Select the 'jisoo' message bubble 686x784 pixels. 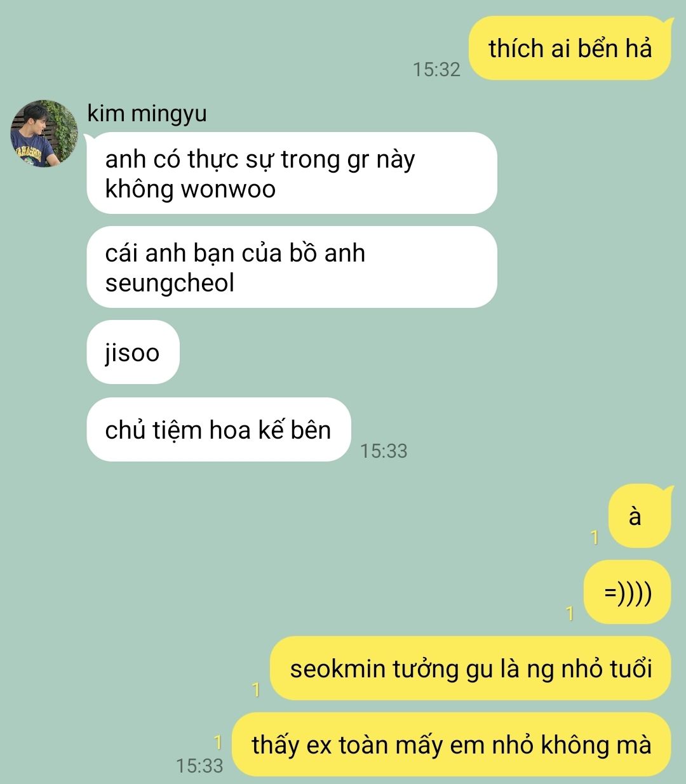[x=133, y=352]
